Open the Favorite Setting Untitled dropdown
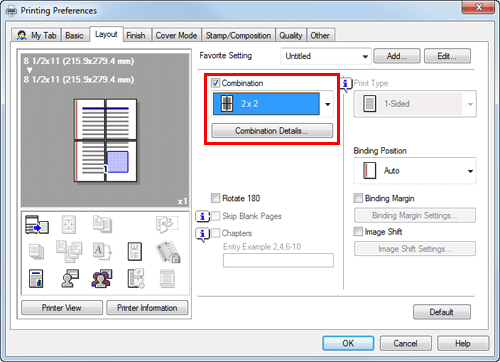Image resolution: width=500 pixels, height=362 pixels. (325, 56)
